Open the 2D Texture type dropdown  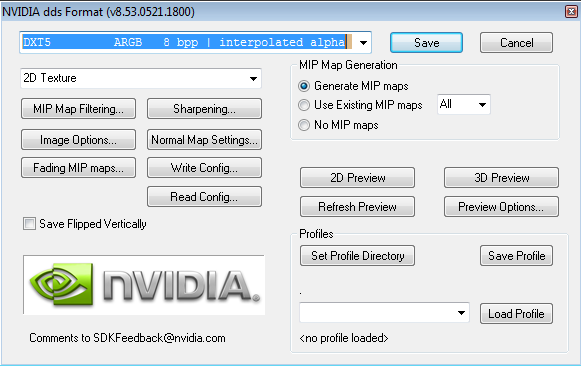[141, 78]
